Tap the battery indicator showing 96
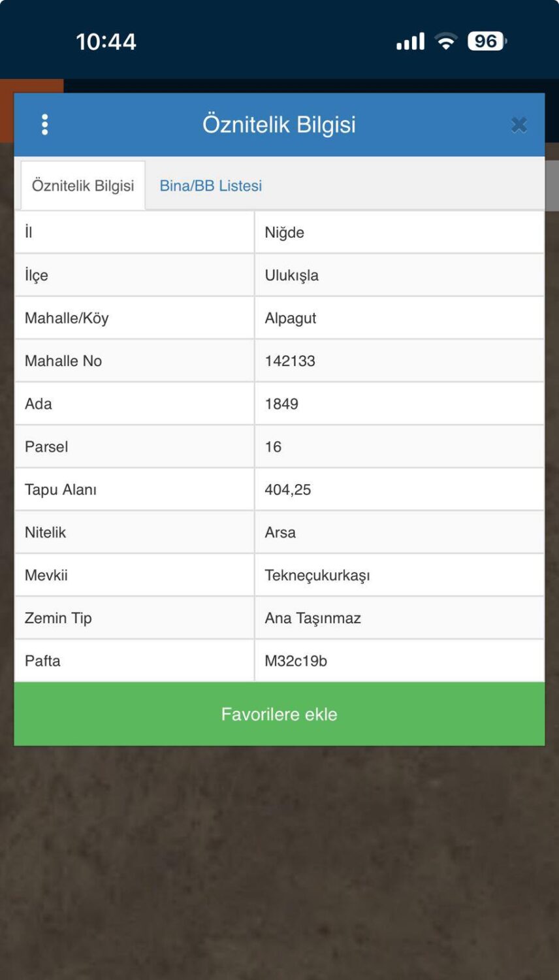Image resolution: width=559 pixels, height=980 pixels. tap(487, 42)
